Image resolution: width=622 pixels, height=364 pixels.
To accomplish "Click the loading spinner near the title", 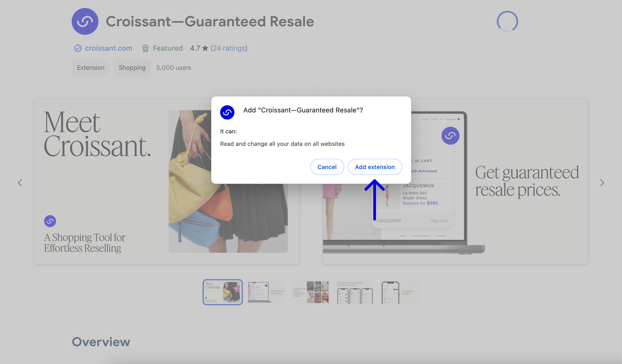I will 507,21.
